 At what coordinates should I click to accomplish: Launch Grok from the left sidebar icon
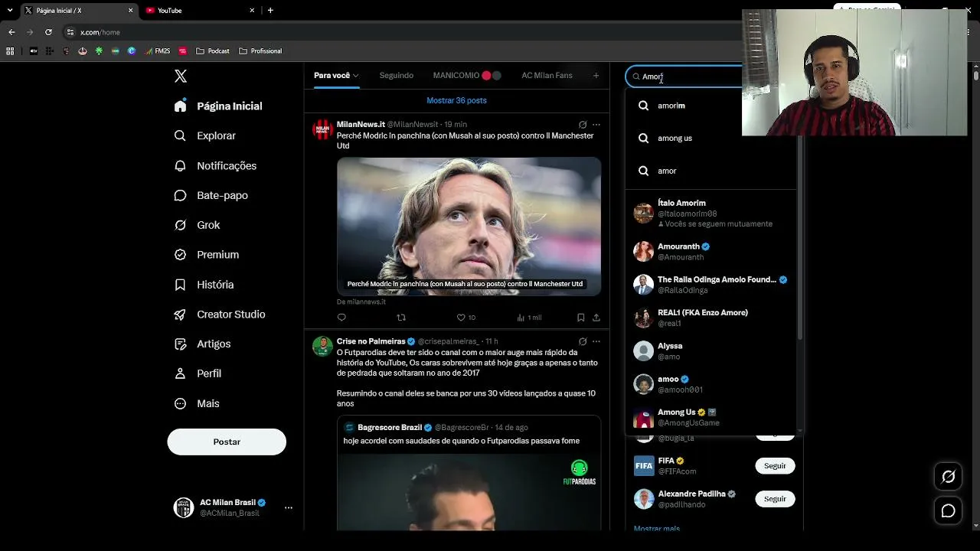180,225
